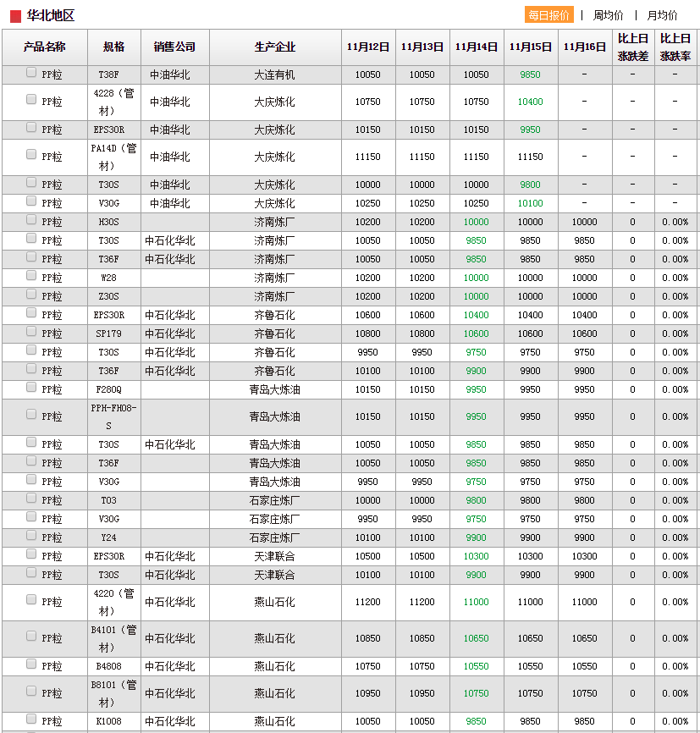Click 大连有机 producer cell
The width and height of the screenshot is (700, 733).
[275, 74]
